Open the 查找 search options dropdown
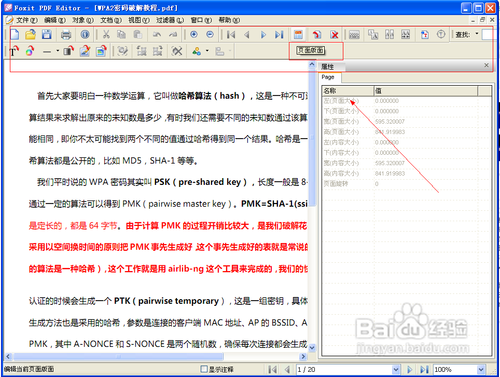Viewport: 500px width, 377px height. [x=477, y=34]
